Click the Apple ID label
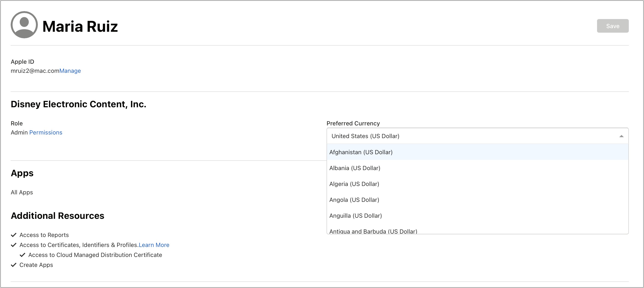 (22, 62)
